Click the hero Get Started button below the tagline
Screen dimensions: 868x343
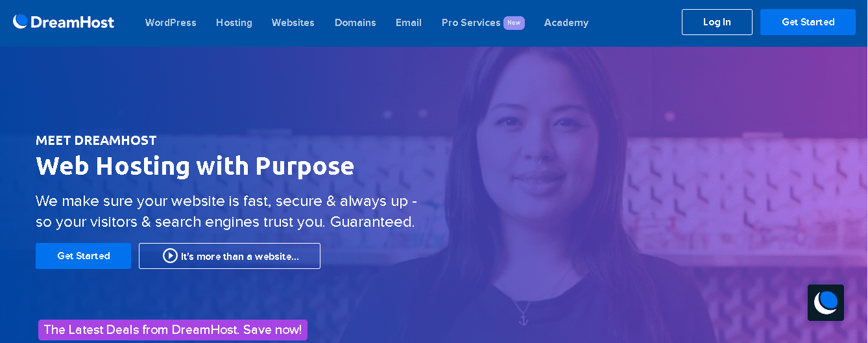coord(83,256)
